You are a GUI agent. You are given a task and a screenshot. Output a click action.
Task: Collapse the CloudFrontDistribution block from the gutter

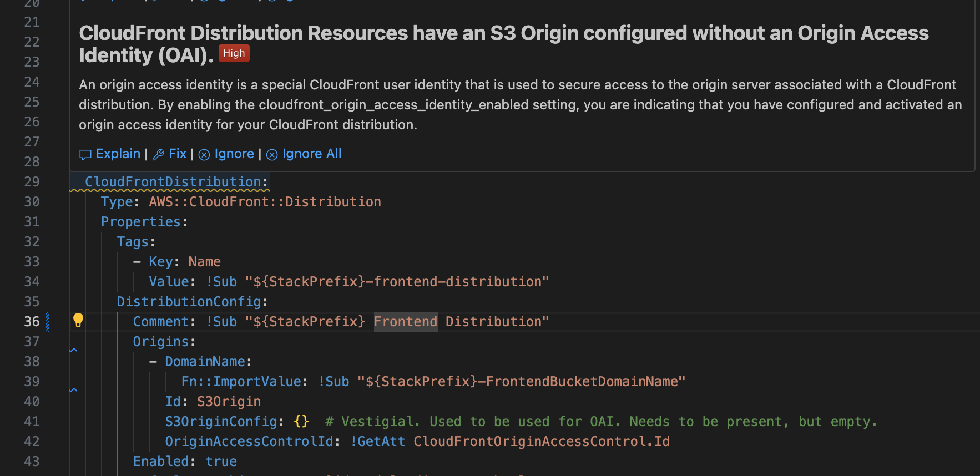[x=74, y=181]
